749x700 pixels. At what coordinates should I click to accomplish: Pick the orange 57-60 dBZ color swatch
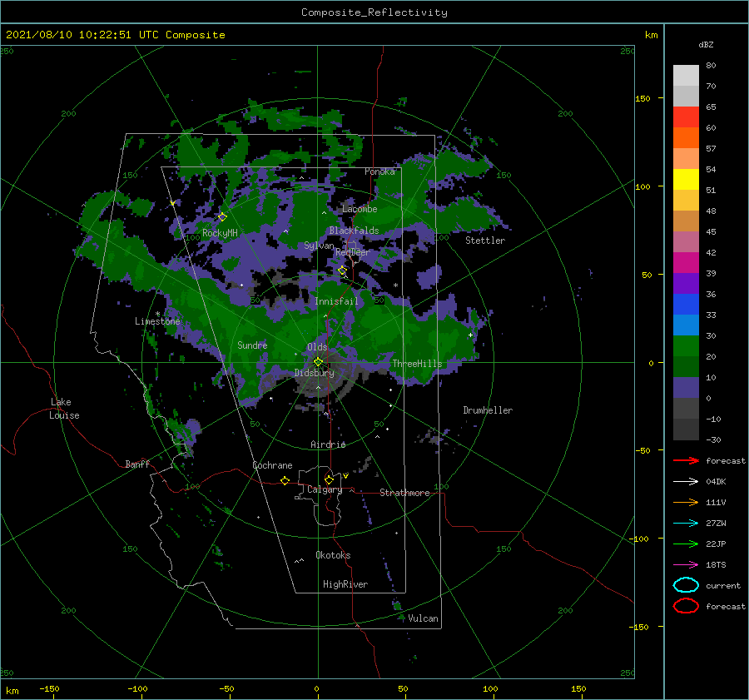click(686, 138)
